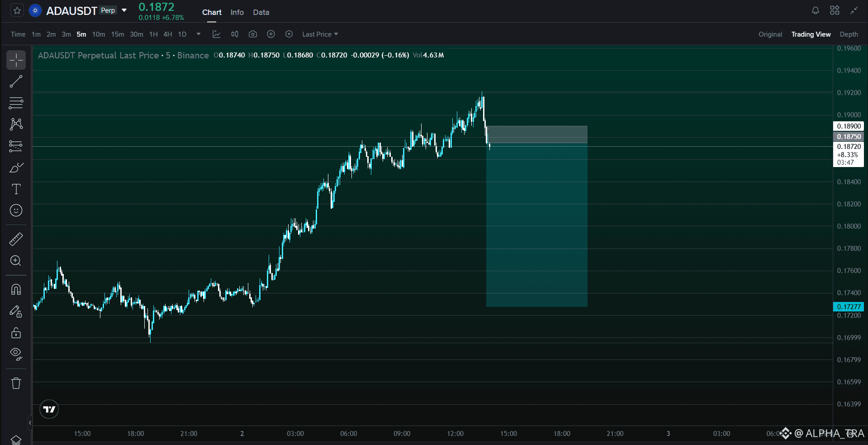This screenshot has height=445, width=868.
Task: Toggle lock all drawings padlock
Action: click(16, 333)
